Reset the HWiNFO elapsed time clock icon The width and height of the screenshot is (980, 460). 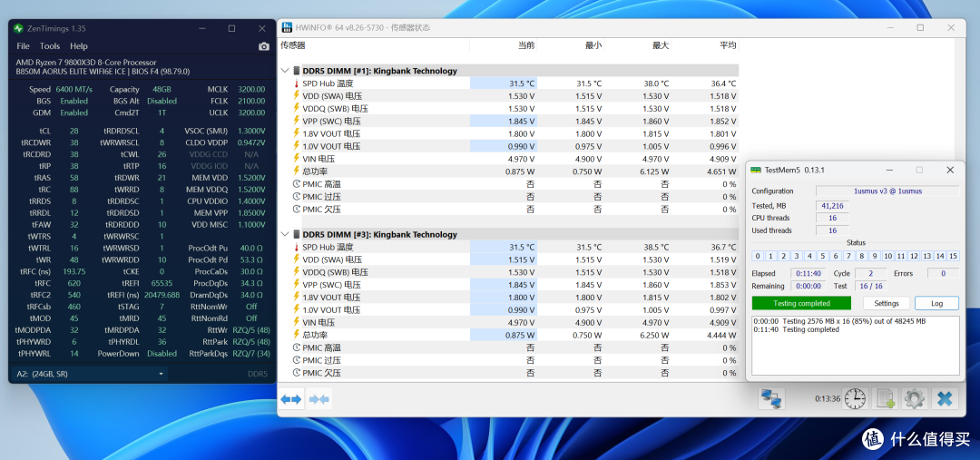pos(855,398)
